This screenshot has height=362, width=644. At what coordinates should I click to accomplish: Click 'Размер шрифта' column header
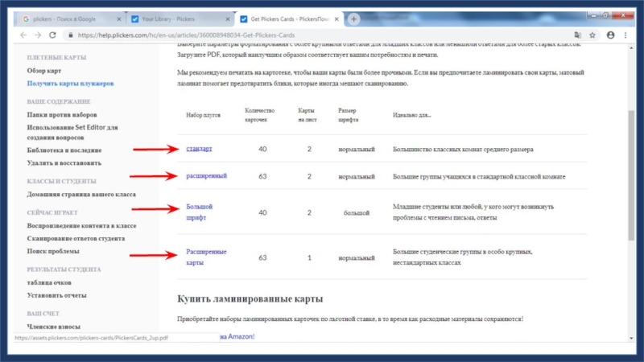point(349,115)
